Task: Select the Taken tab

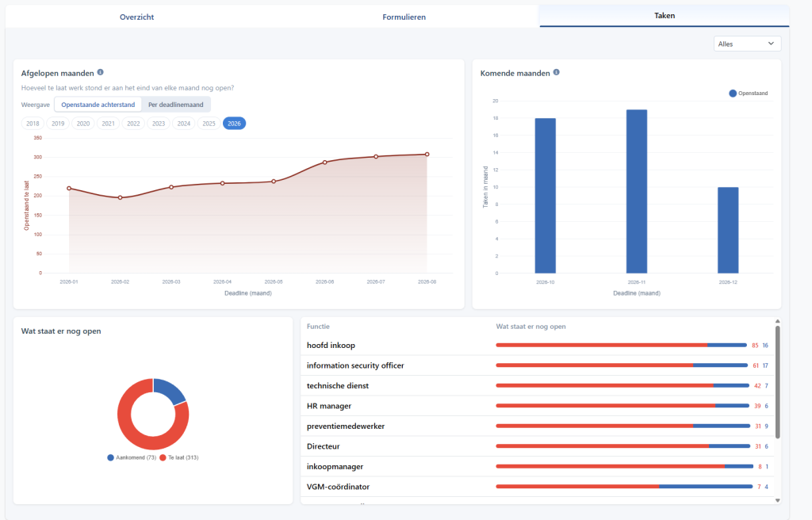Action: point(665,16)
